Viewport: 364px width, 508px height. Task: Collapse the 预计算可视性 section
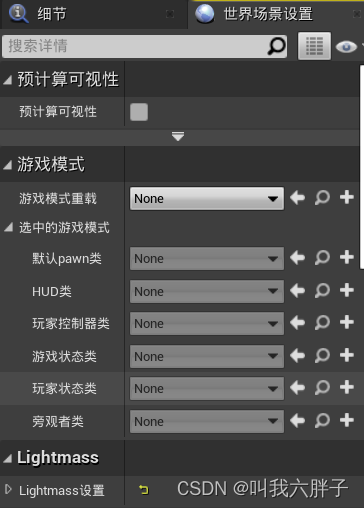(x=7, y=80)
